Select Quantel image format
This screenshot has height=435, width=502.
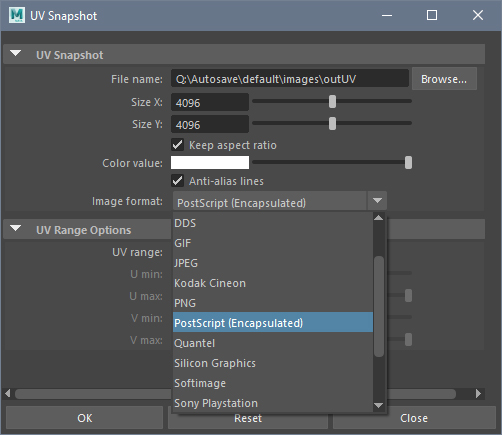pos(273,343)
